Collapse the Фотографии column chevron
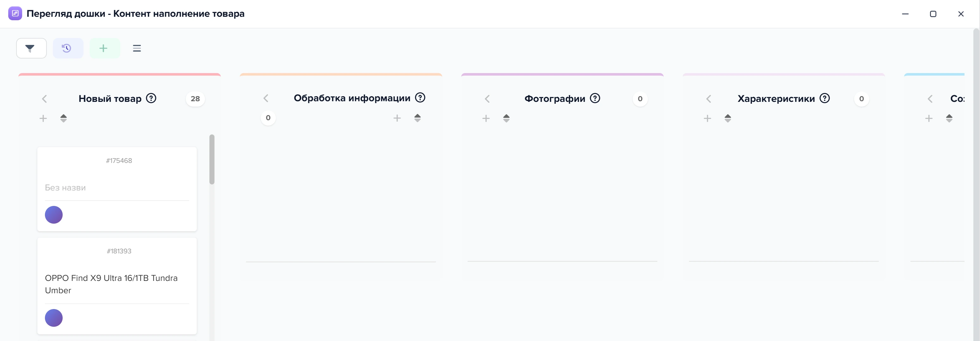980x341 pixels. tap(487, 99)
